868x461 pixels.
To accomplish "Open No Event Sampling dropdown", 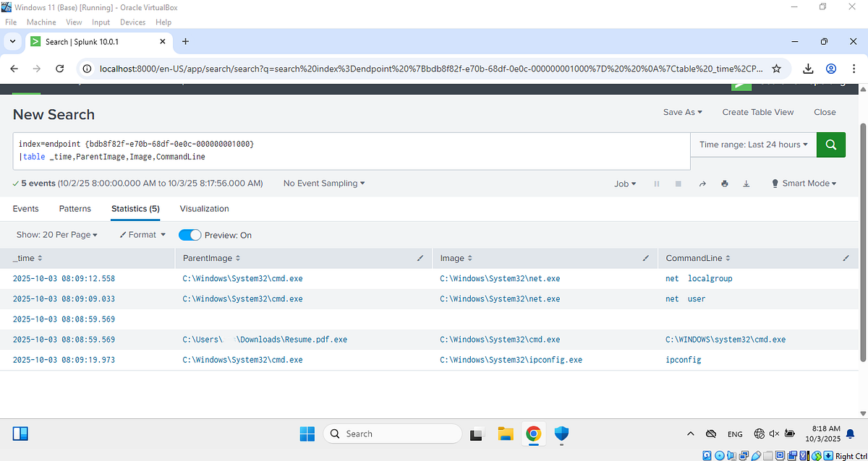I will pyautogui.click(x=324, y=184).
